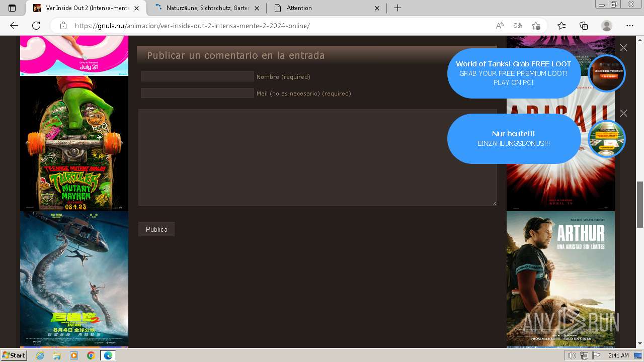
Task: Open the Arthur movie poster
Action: tap(560, 279)
